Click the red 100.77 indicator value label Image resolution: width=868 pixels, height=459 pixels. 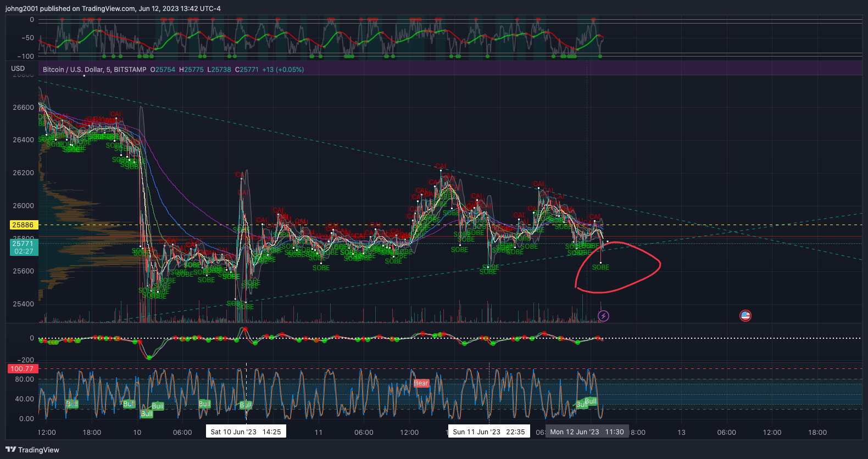pyautogui.click(x=22, y=369)
